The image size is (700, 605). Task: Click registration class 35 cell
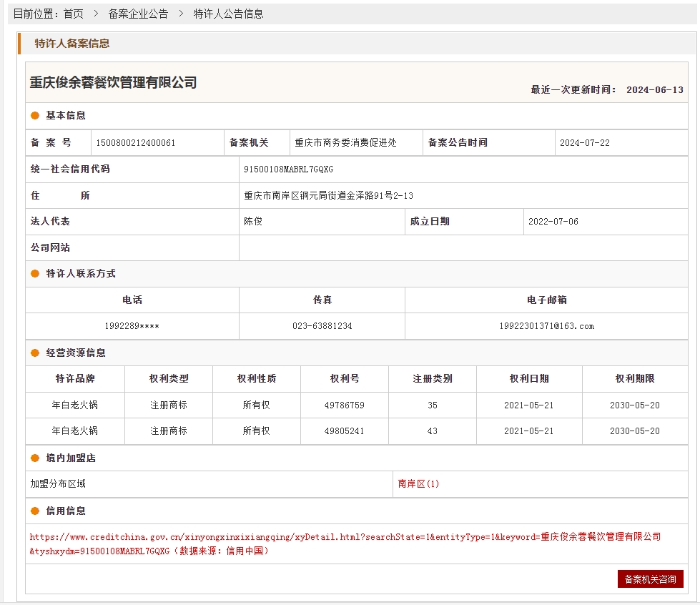click(x=432, y=405)
